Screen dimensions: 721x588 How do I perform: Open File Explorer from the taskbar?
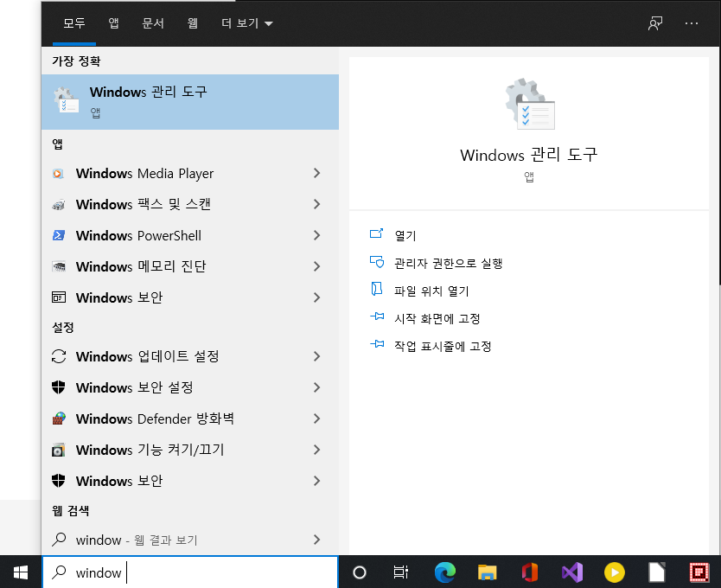487,572
